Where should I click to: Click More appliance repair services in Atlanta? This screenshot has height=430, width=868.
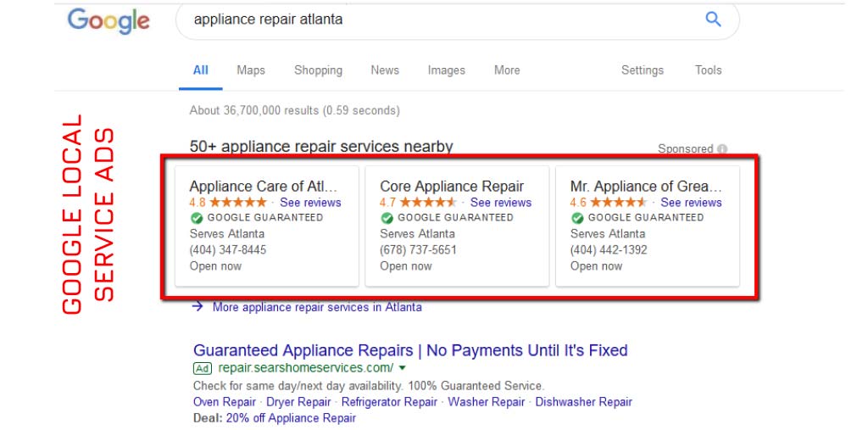tap(317, 307)
